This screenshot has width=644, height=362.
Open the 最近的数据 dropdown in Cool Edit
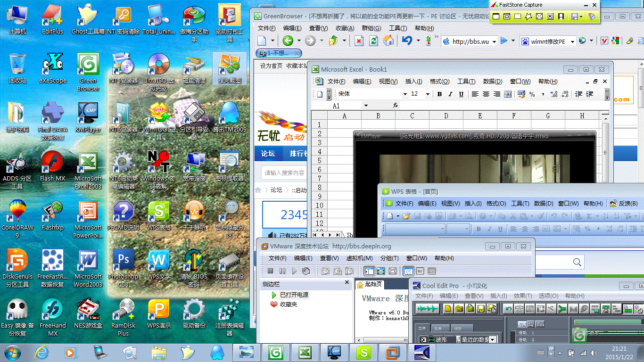[x=493, y=340]
